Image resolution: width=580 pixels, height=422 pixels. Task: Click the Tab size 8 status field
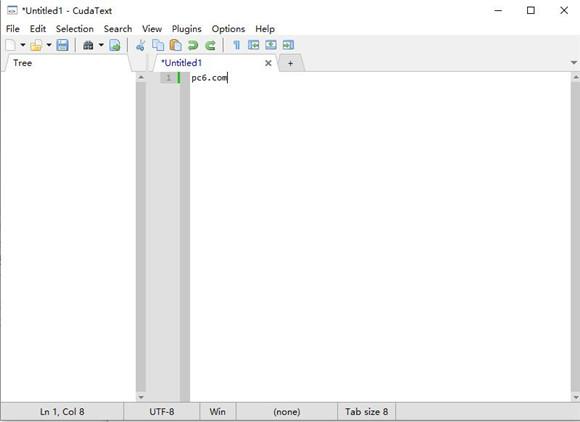coord(367,412)
